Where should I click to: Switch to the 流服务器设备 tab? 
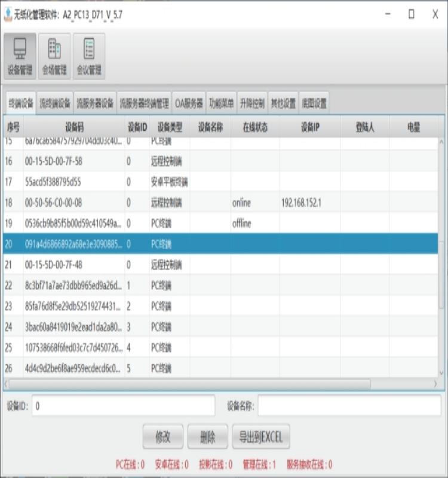click(95, 103)
